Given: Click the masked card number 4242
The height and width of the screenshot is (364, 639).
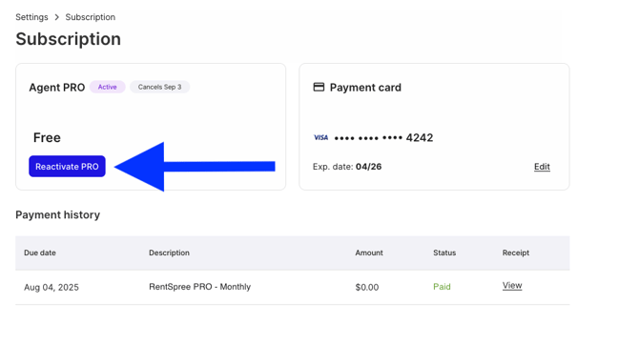Looking at the screenshot, I should pyautogui.click(x=383, y=137).
